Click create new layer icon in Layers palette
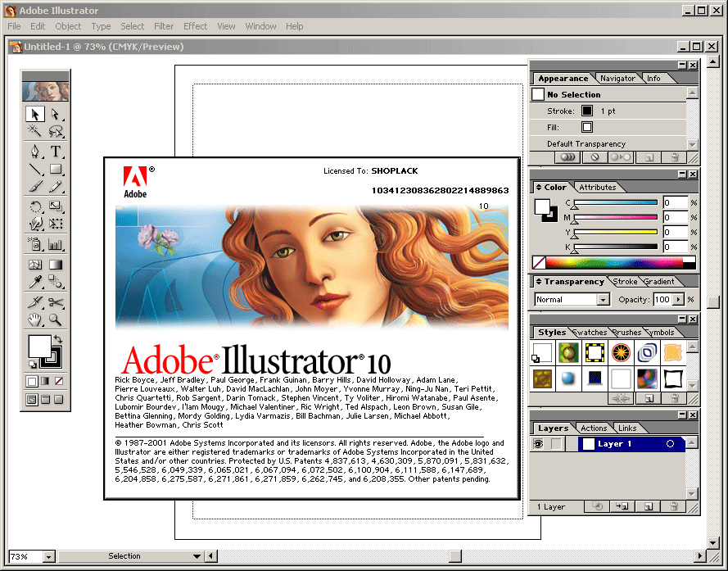This screenshot has width=728, height=571. (649, 506)
